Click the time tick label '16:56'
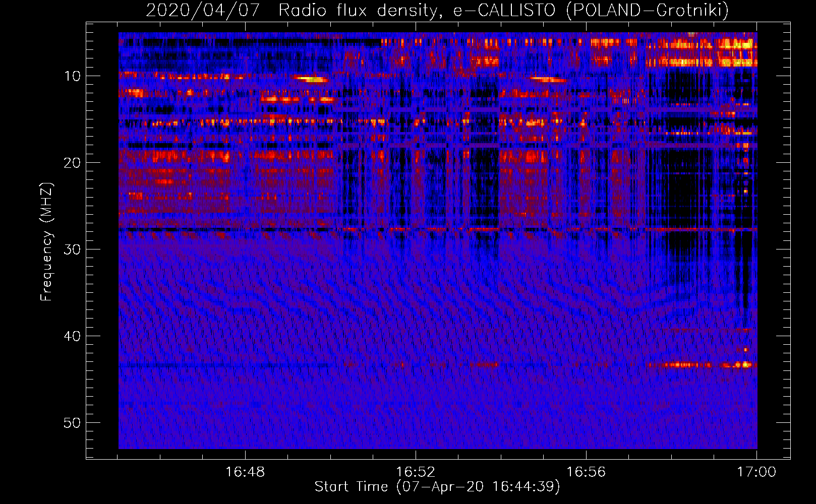 pos(586,472)
